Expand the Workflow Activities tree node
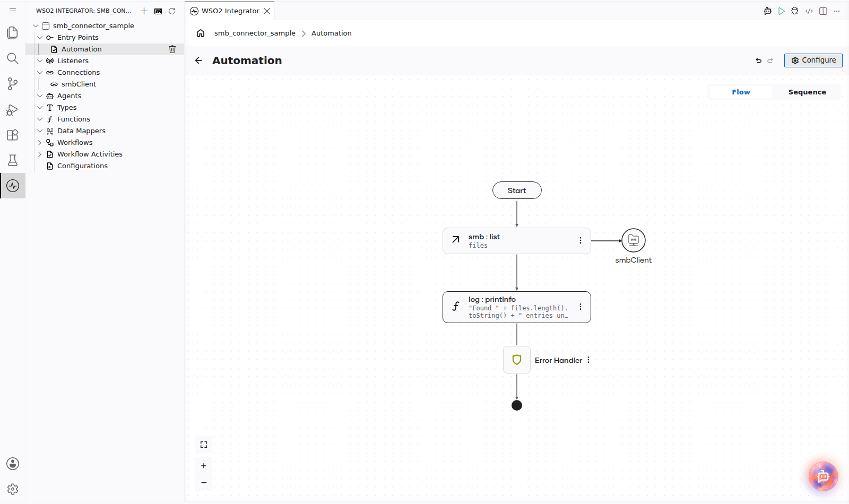The width and height of the screenshot is (849, 504). pos(40,154)
